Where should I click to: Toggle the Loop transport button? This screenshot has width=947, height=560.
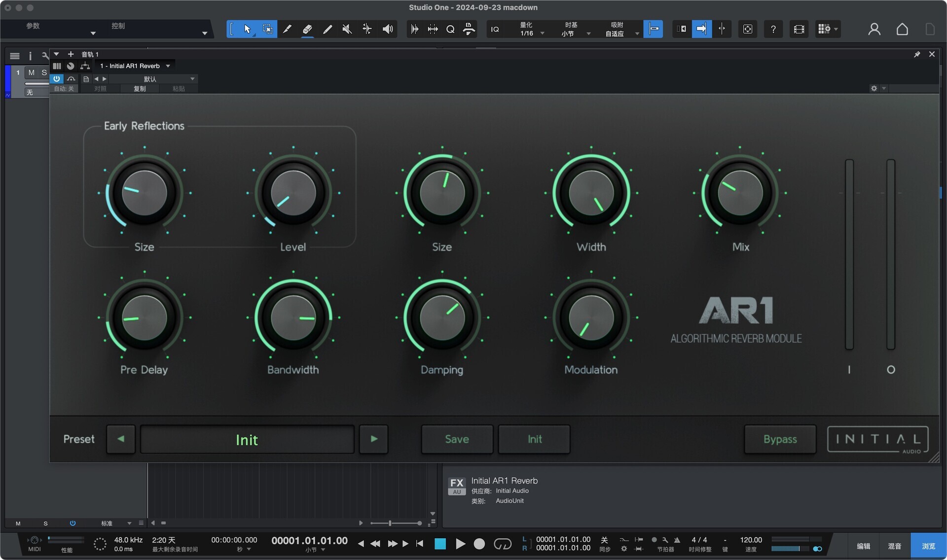point(503,544)
